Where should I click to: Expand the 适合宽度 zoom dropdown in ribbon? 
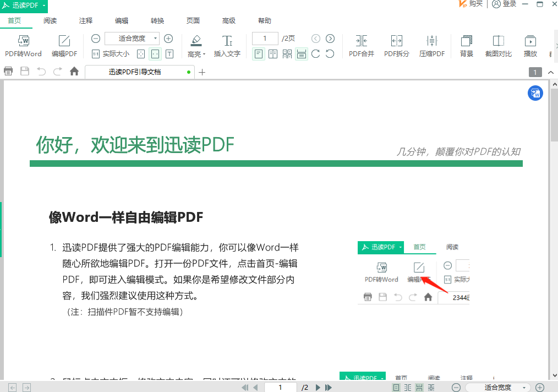(x=156, y=39)
